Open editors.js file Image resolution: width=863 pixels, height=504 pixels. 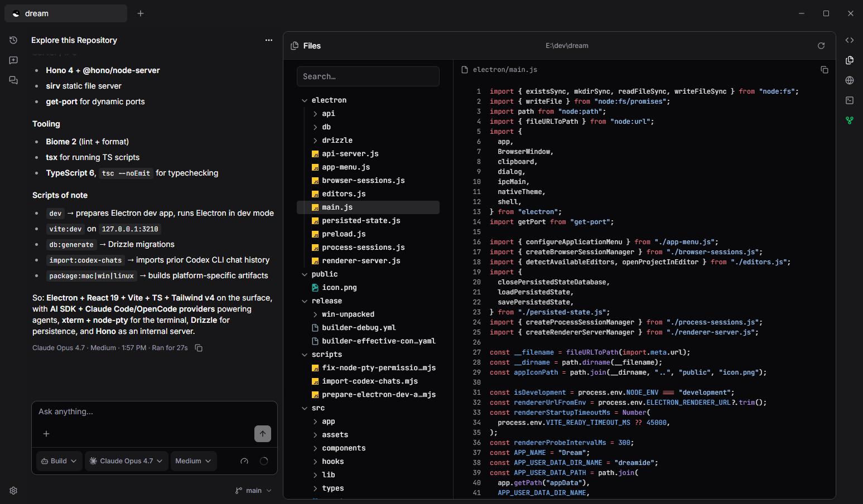368,194
